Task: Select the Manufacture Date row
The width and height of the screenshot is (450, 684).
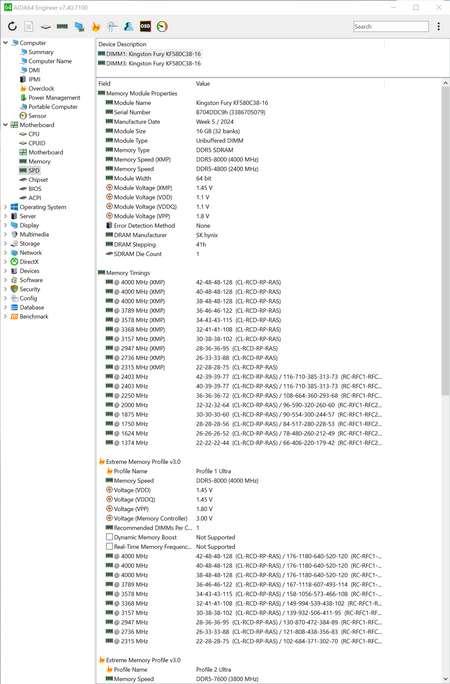Action: (240, 122)
